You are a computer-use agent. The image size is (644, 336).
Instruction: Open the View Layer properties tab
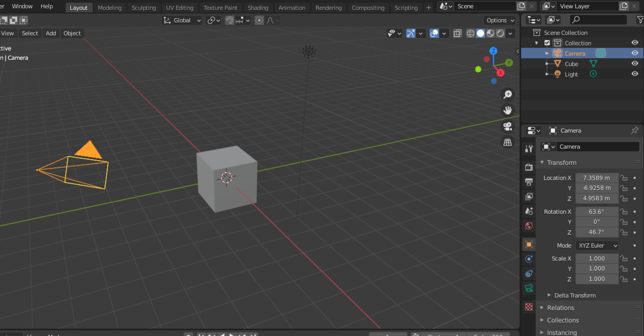pos(529,197)
